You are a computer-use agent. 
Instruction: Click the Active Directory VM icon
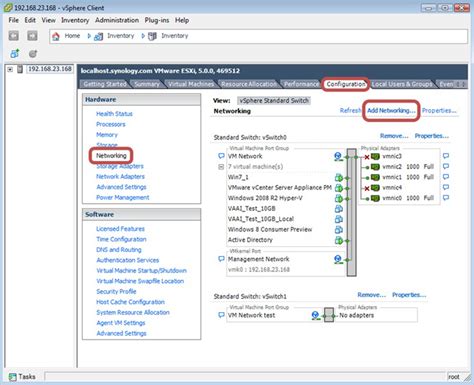coord(338,240)
